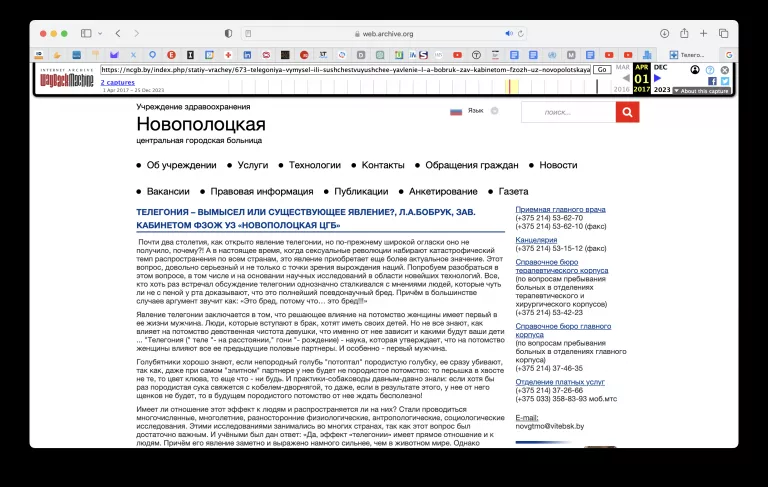Click the highlighted capture on the timeline
768x487 pixels.
pos(511,86)
